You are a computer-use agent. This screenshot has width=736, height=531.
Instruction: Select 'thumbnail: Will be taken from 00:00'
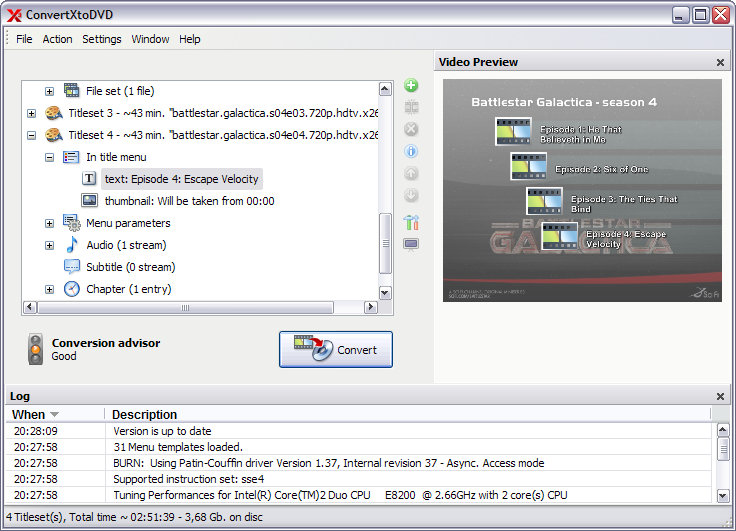tap(190, 201)
